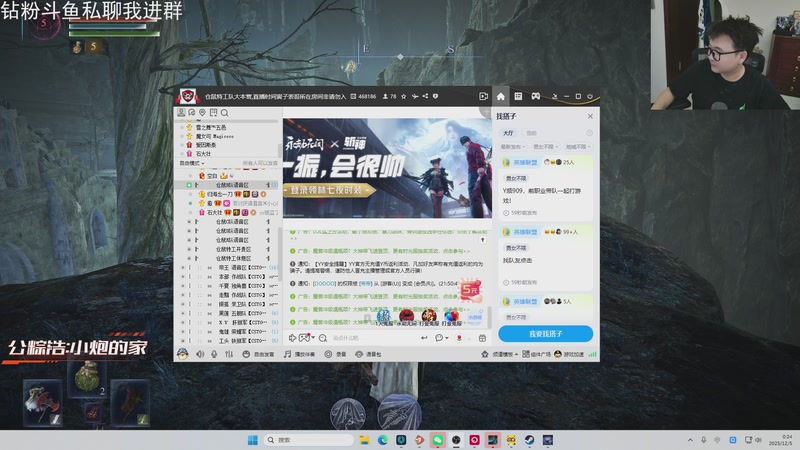Click in the chat message input field
Image resolution: width=800 pixels, height=450 pixels.
pyautogui.click(x=373, y=338)
